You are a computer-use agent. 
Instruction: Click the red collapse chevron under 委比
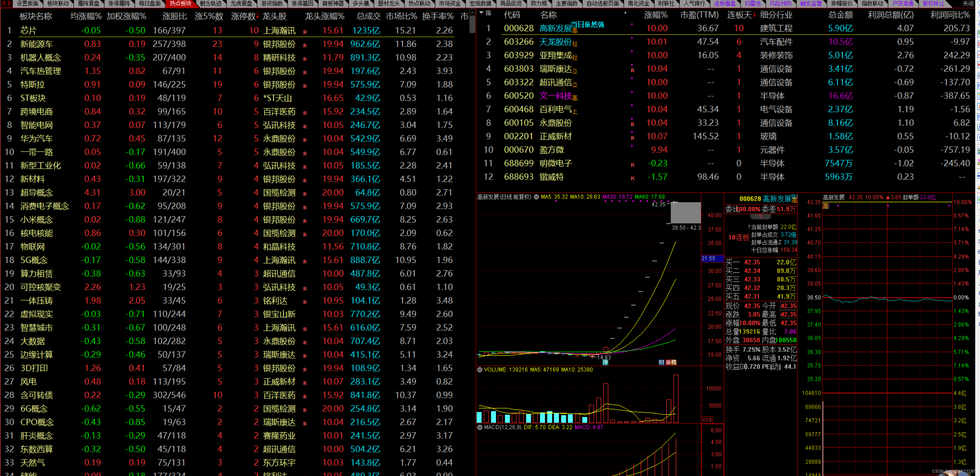pos(760,216)
